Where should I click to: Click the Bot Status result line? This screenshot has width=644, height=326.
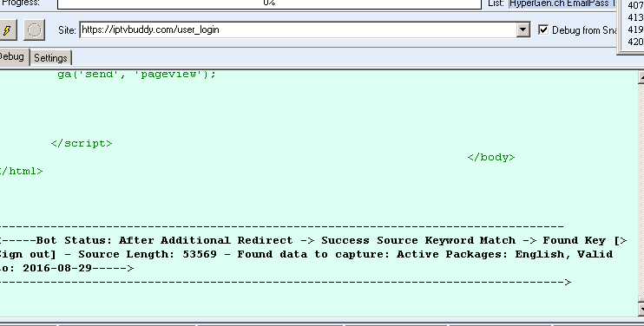click(313, 240)
